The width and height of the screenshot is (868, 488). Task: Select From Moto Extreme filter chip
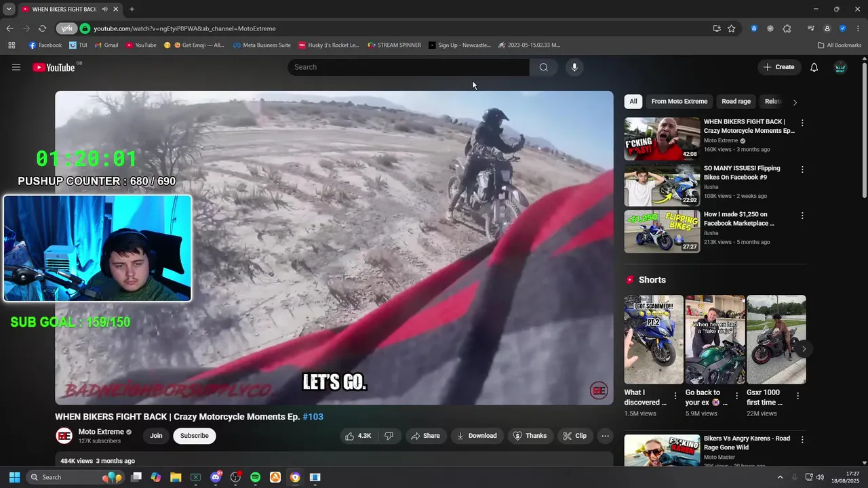click(x=679, y=102)
